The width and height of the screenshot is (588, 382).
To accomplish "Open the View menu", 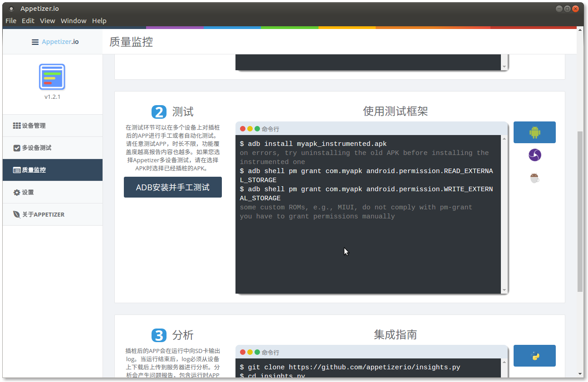I will [x=47, y=21].
